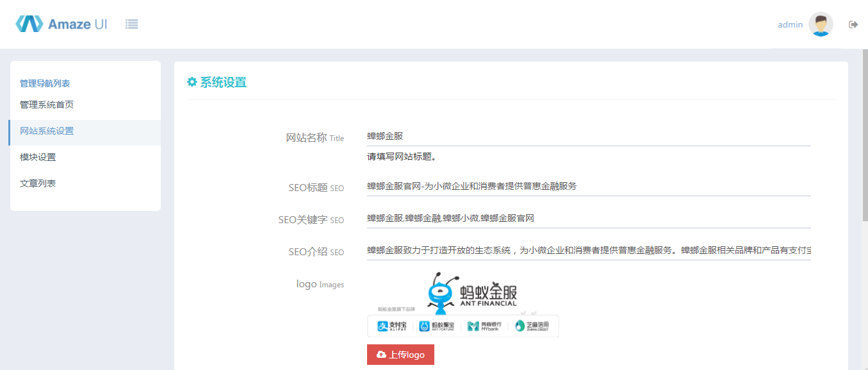Click the 网站名称 Title field label
Viewport: 868px width, 370px height.
click(x=315, y=138)
